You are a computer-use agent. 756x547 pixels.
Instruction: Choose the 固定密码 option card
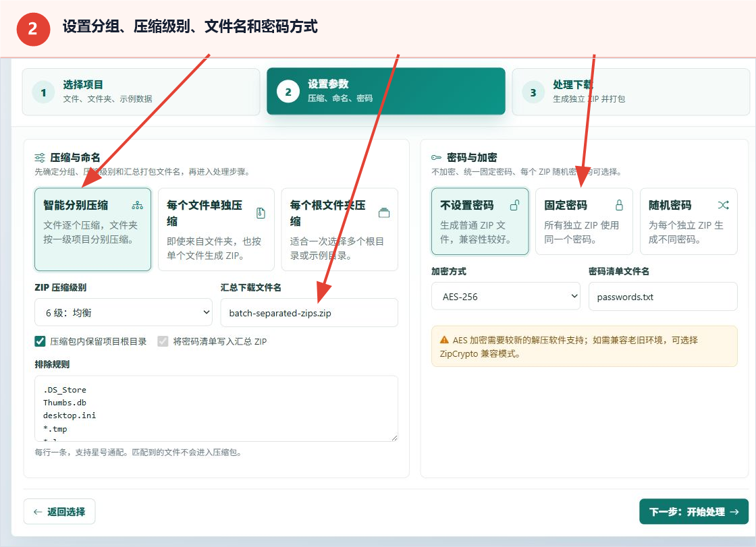(x=584, y=221)
